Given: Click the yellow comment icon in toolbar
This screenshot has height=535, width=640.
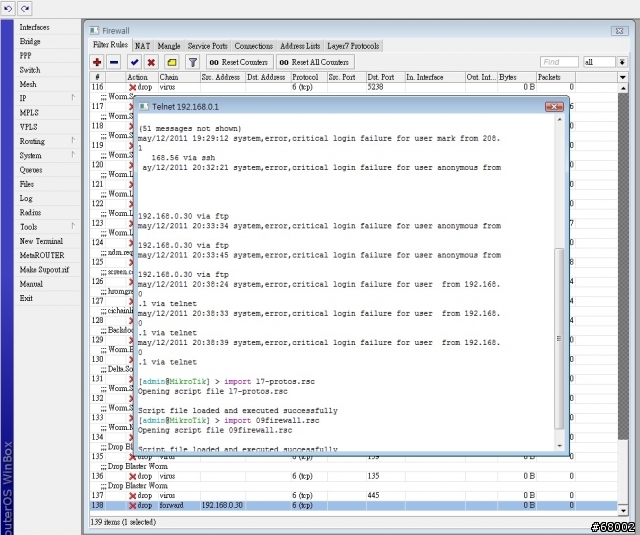Looking at the screenshot, I should (x=172, y=62).
